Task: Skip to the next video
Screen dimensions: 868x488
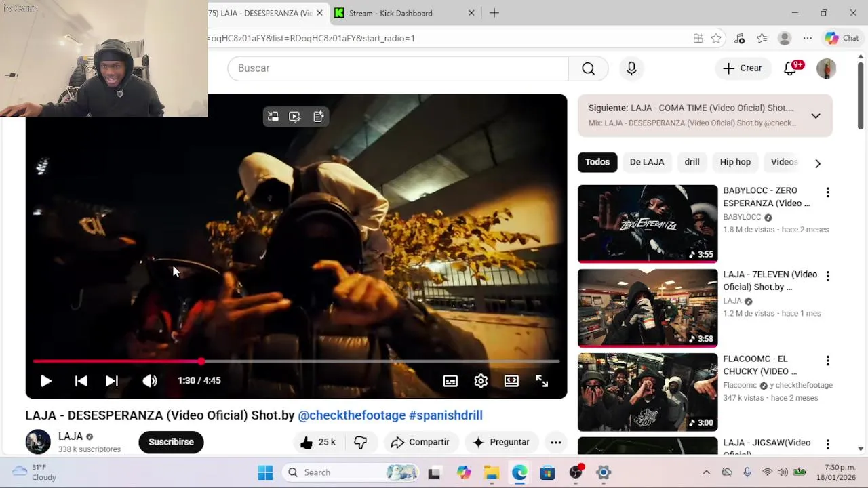Action: click(112, 381)
